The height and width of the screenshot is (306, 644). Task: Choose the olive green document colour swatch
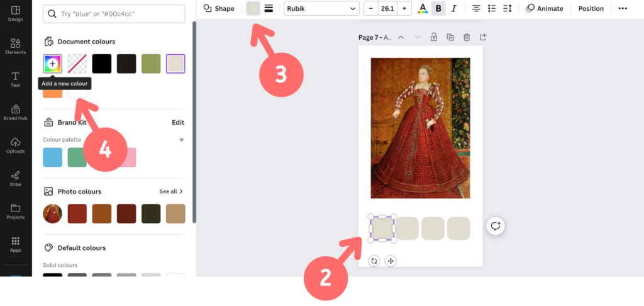(151, 64)
